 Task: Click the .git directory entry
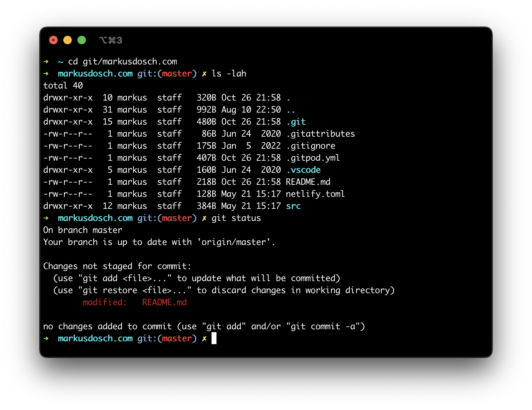(296, 122)
